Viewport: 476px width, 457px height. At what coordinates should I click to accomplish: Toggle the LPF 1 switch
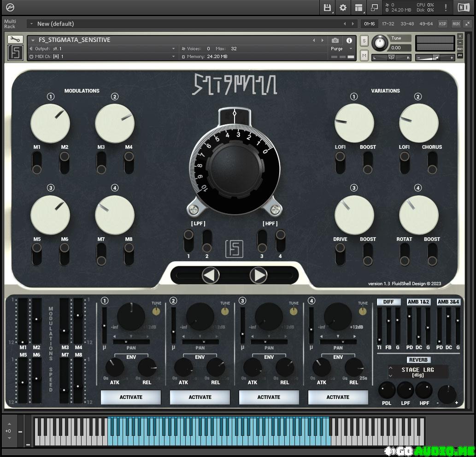(188, 241)
